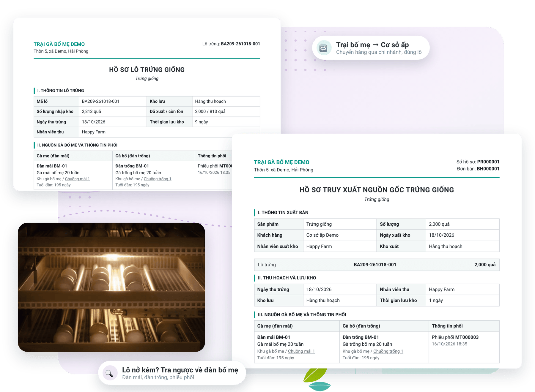Click the '2,813 quả' stock-in quantity
Viewport: 535px width, 392px height.
pyautogui.click(x=92, y=111)
